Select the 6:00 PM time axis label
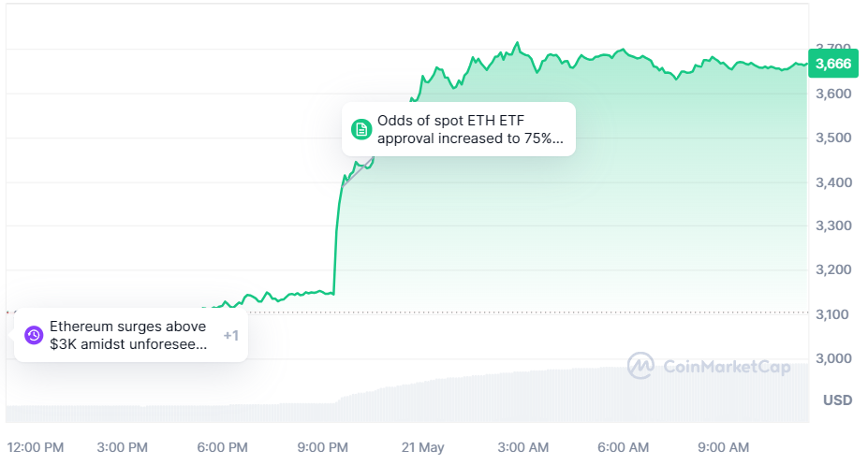The width and height of the screenshot is (868, 465). point(223,447)
